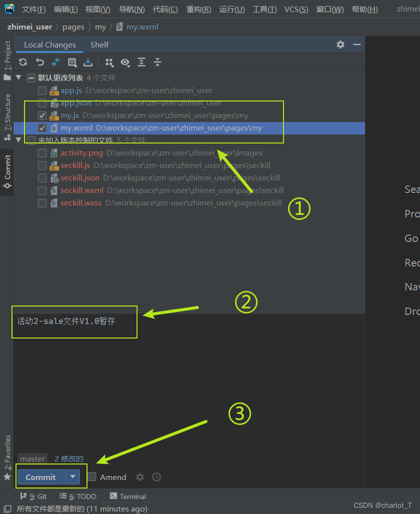Check the activity.png file for commit
This screenshot has height=514, width=420.
42,152
